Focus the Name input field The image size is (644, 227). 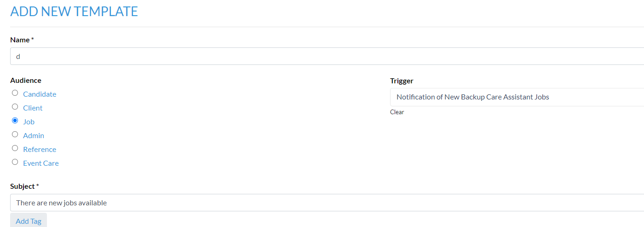click(327, 56)
